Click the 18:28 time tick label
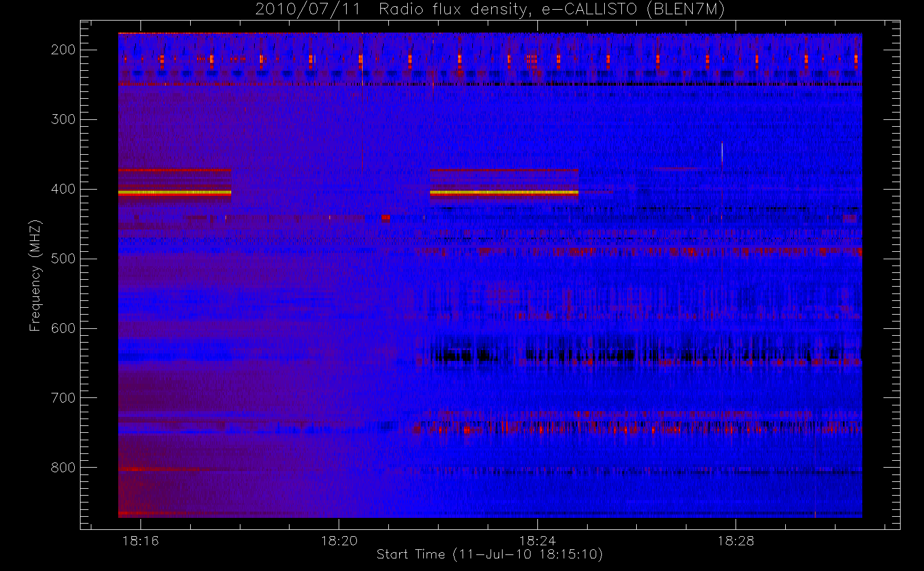This screenshot has height=571, width=924. point(736,541)
